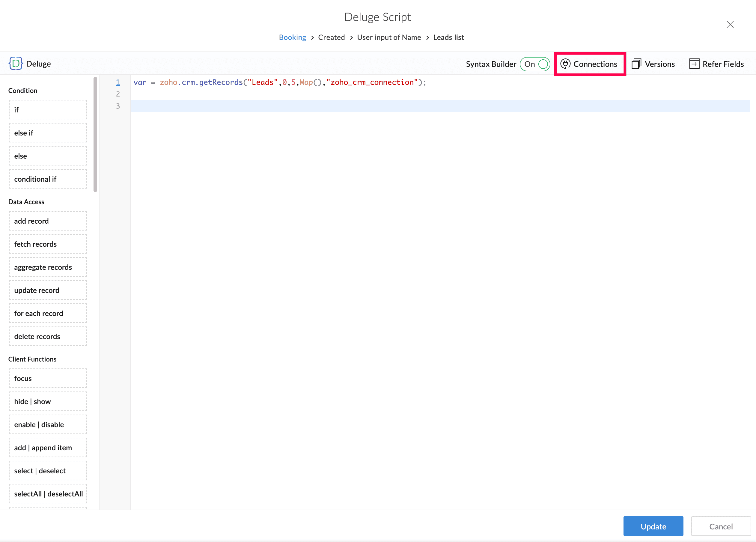This screenshot has width=756, height=542.
Task: Click the Cancel button
Action: pos(721,526)
